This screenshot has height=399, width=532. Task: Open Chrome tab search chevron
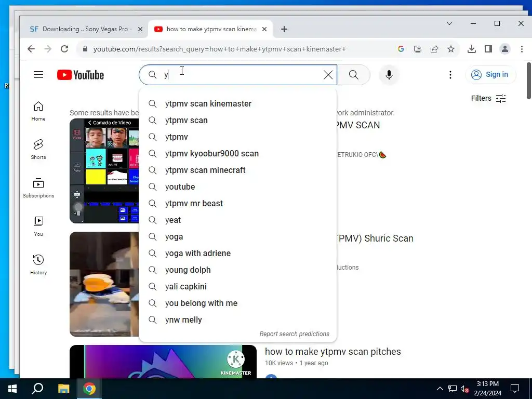[449, 23]
